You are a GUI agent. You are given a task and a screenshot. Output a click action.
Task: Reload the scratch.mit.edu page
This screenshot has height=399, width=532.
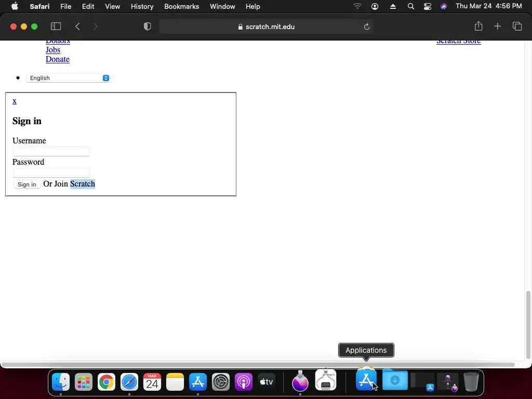[366, 27]
